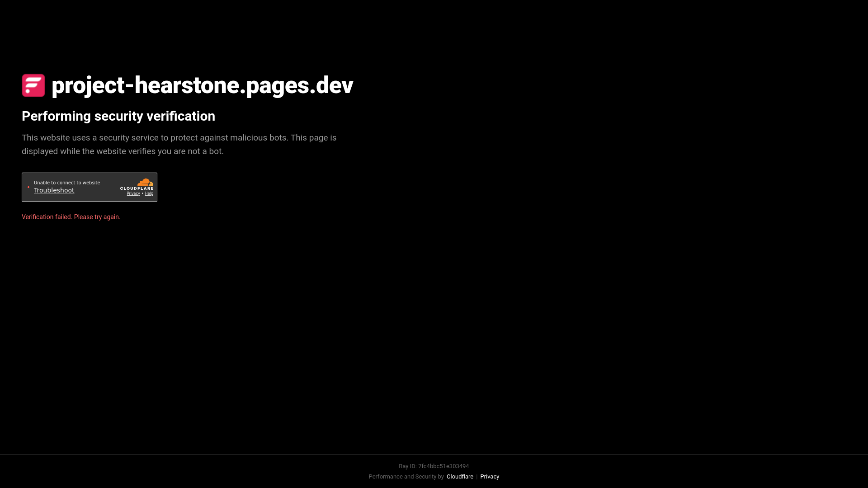Open the Troubleshoot link
This screenshot has height=488, width=868.
[54, 190]
